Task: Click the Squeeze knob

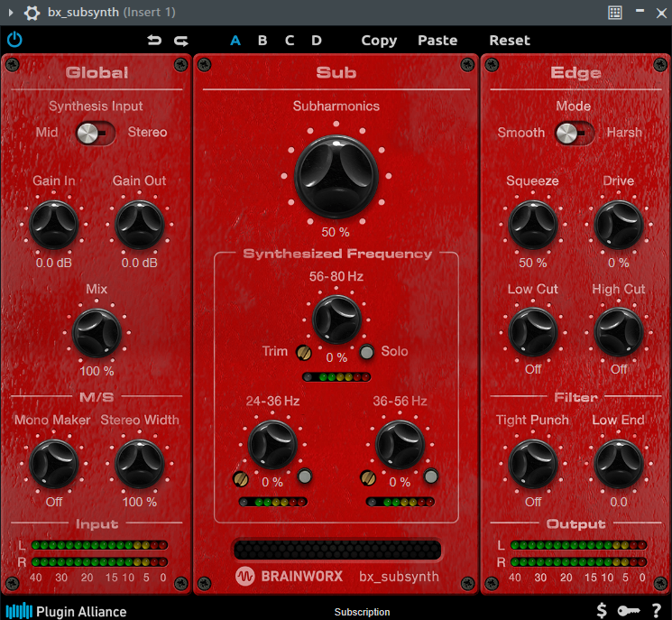Action: (533, 225)
